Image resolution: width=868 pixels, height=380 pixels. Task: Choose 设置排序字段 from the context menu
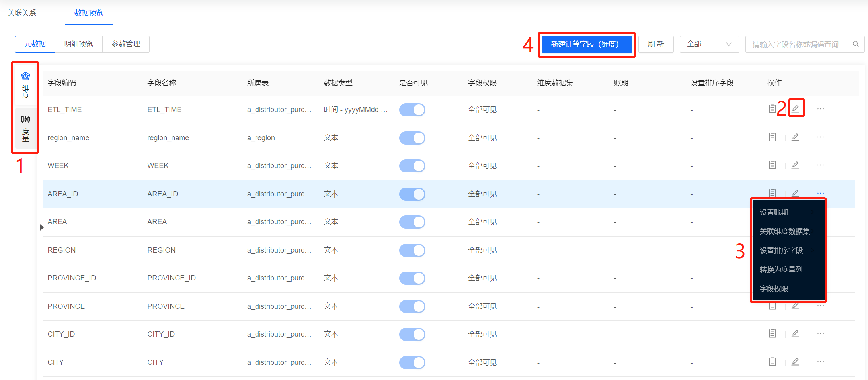[x=788, y=251]
